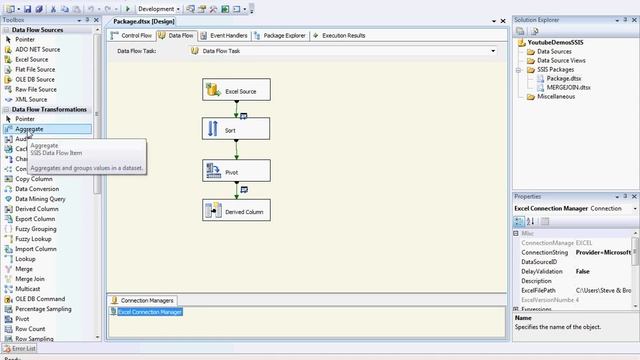This screenshot has width=640, height=360.
Task: Start debugging with the green play icon
Action: pyautogui.click(x=128, y=9)
